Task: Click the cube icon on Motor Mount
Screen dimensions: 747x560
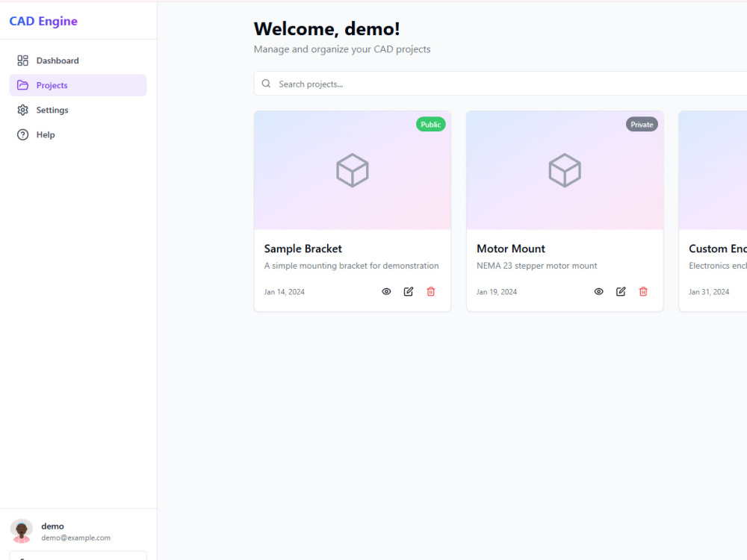Action: 565,170
